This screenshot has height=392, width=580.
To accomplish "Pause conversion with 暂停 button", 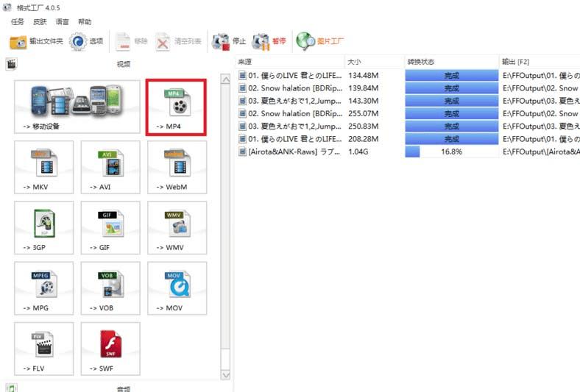I will click(269, 41).
